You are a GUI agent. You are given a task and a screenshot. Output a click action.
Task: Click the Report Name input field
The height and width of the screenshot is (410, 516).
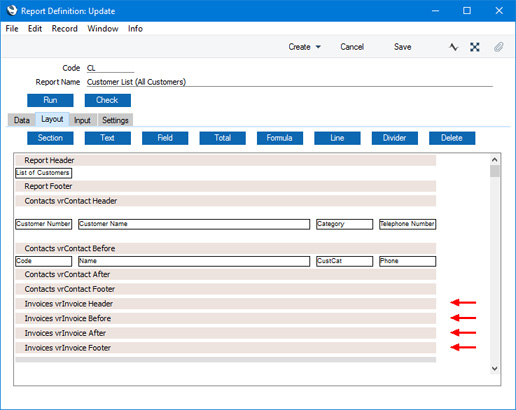coord(290,82)
